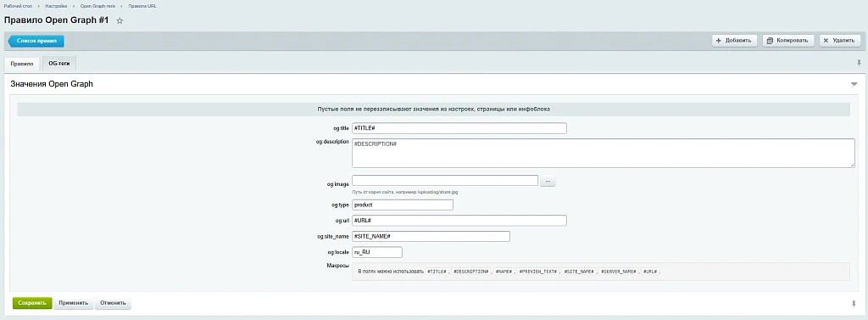Screen dimensions: 868x320
Task: Click the Удалить button
Action: (x=840, y=41)
